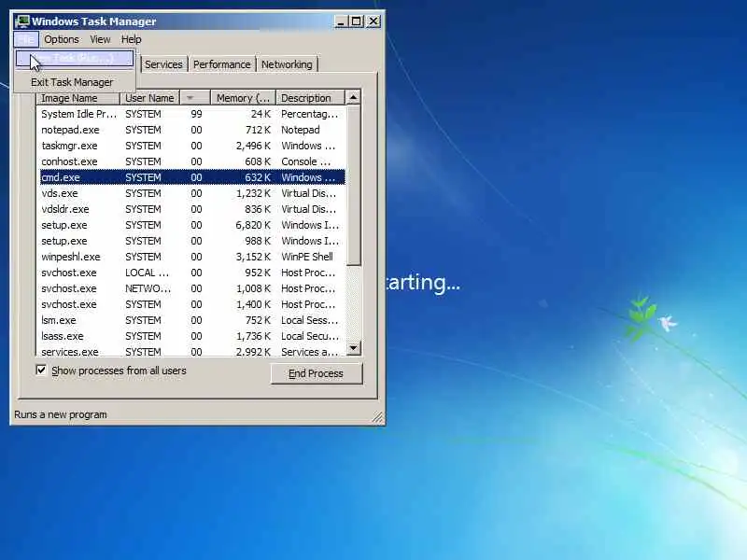Select the vdsldr.exe process
Viewport: 747px width, 560px height.
192,209
